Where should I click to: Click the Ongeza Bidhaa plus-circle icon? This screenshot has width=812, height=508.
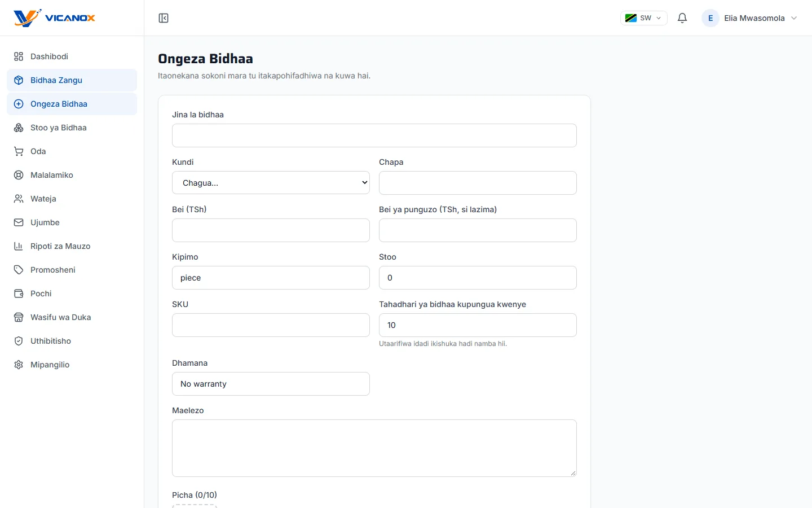tap(19, 104)
